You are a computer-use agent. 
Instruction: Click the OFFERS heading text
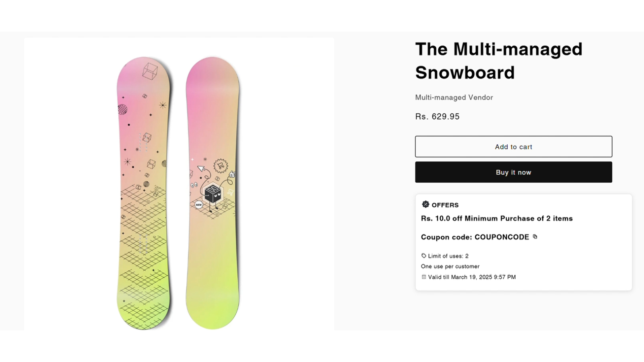pyautogui.click(x=445, y=205)
